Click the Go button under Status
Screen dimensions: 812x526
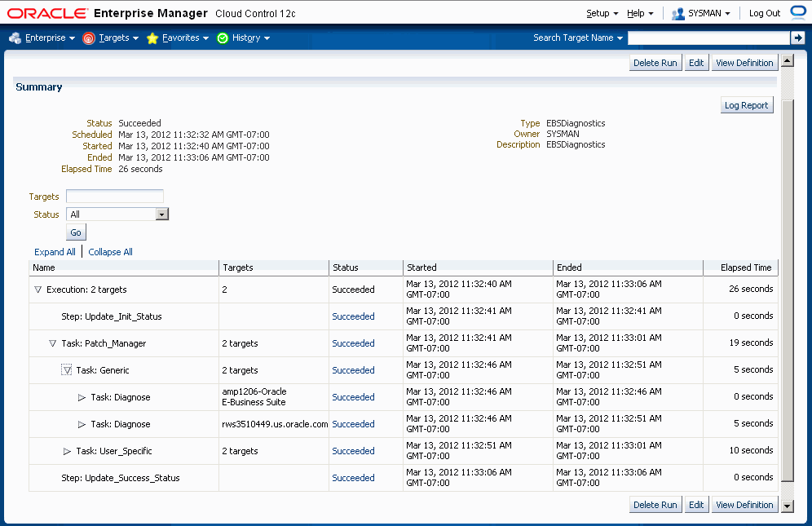76,232
